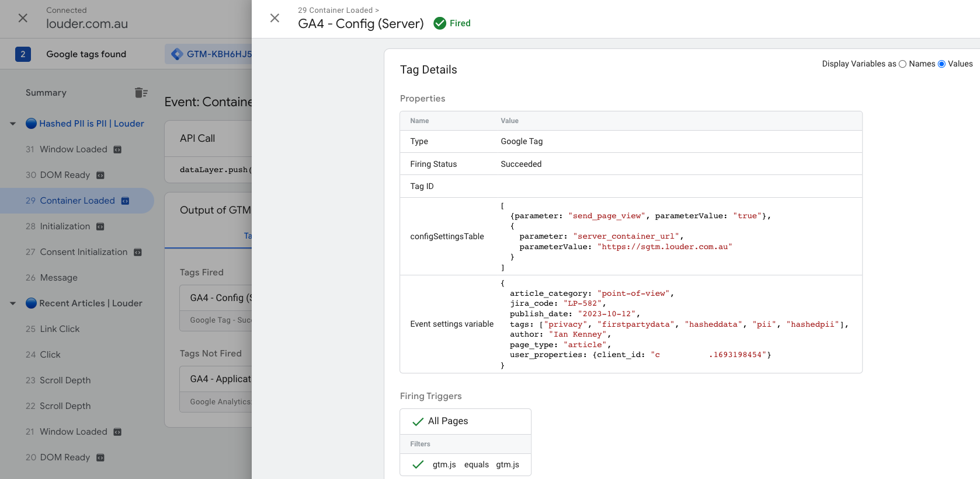Click the GTM diamond logo icon
The image size is (980, 479).
[177, 54]
